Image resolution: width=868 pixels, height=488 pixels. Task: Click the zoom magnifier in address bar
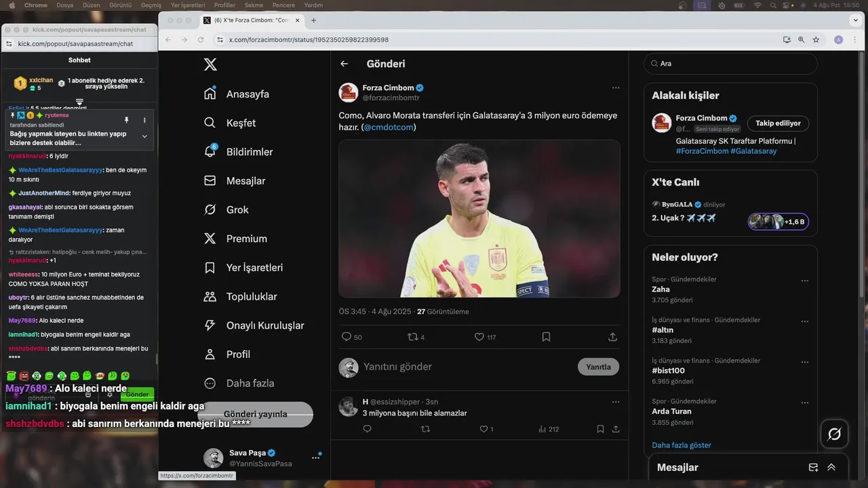801,40
